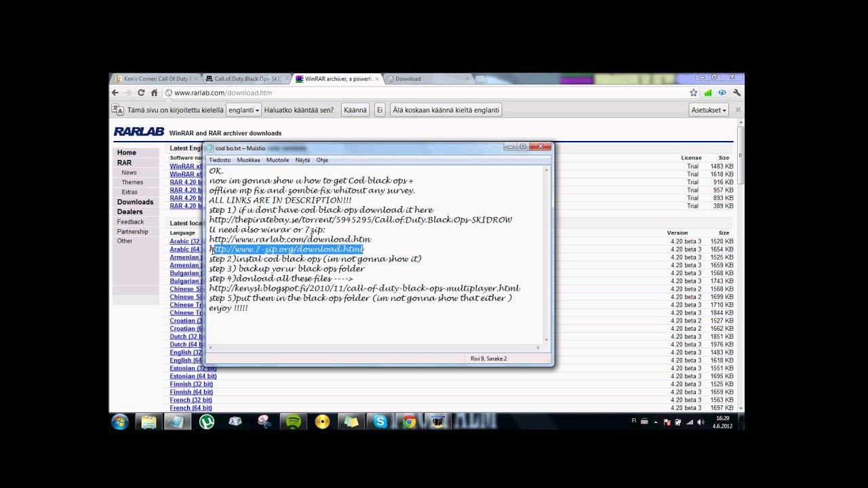868x488 pixels.
Task: Open Notepad's Tiedosto menu
Action: coord(220,160)
